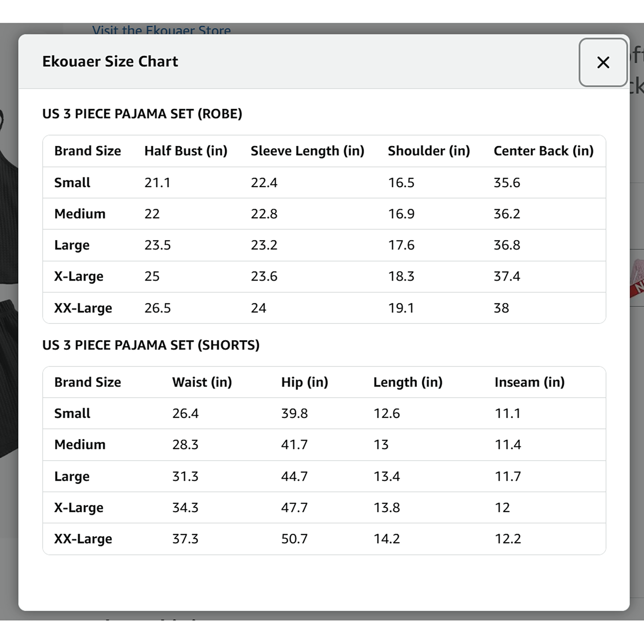This screenshot has height=644, width=644.
Task: Click the Center Back (in) column header
Action: click(x=543, y=151)
